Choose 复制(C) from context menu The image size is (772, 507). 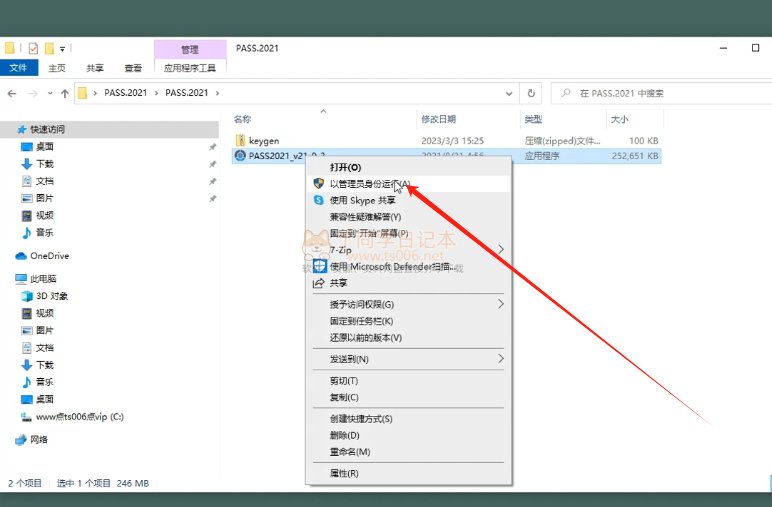click(409, 397)
